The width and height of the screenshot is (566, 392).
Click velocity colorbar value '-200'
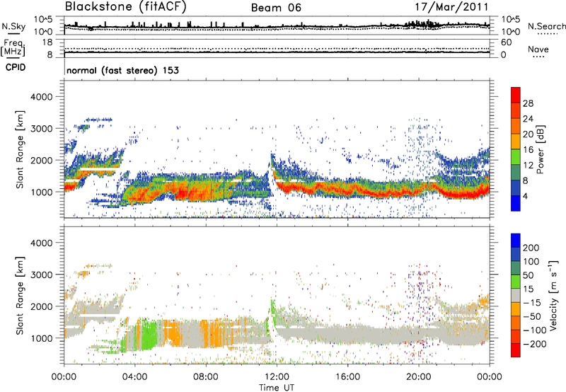534,344
